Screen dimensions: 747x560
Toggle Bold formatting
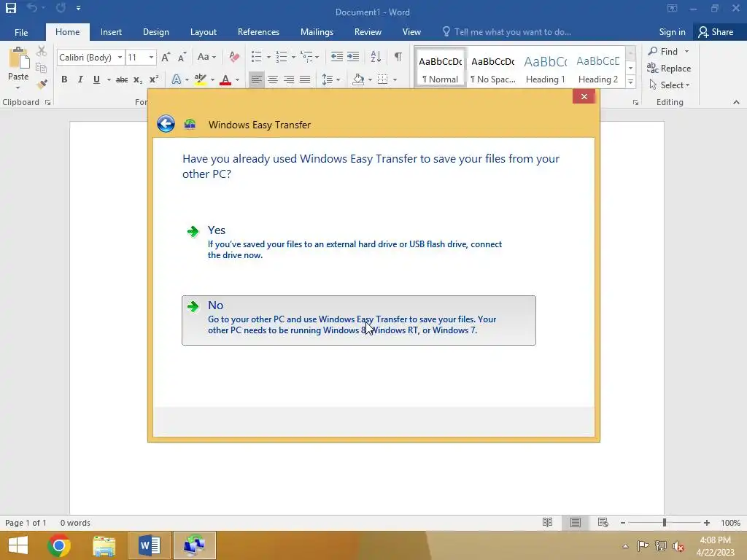pos(64,79)
